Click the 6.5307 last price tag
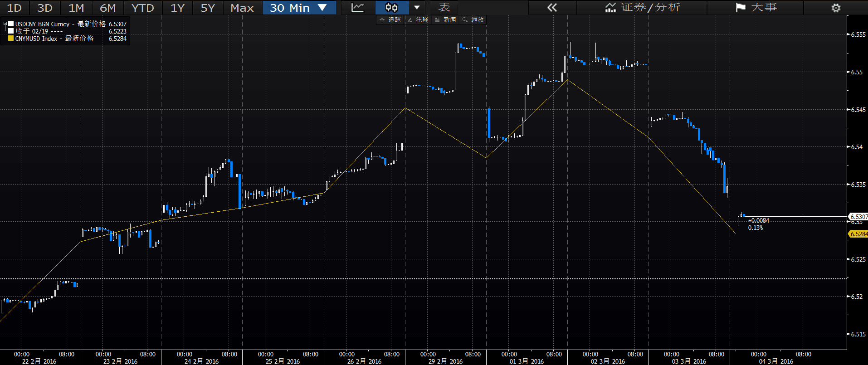This screenshot has height=365, width=868. (858, 217)
